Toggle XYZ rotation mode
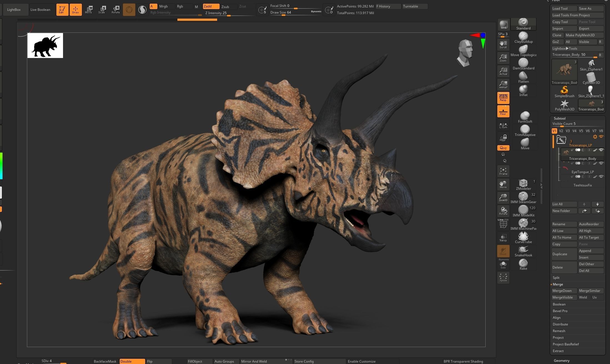610x364 pixels. [x=503, y=148]
